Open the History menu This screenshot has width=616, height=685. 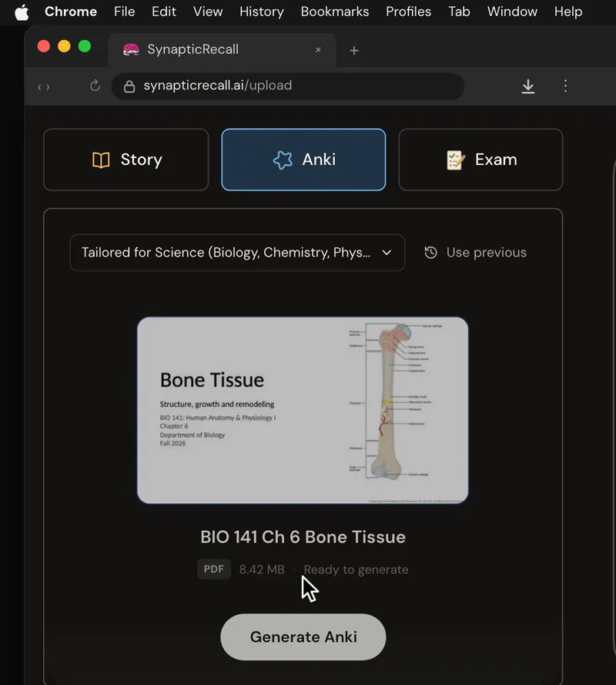tap(262, 12)
